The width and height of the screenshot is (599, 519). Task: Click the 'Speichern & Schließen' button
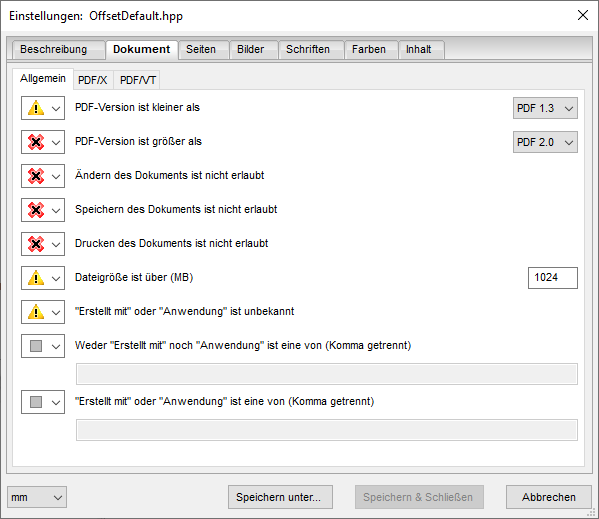[x=419, y=497]
